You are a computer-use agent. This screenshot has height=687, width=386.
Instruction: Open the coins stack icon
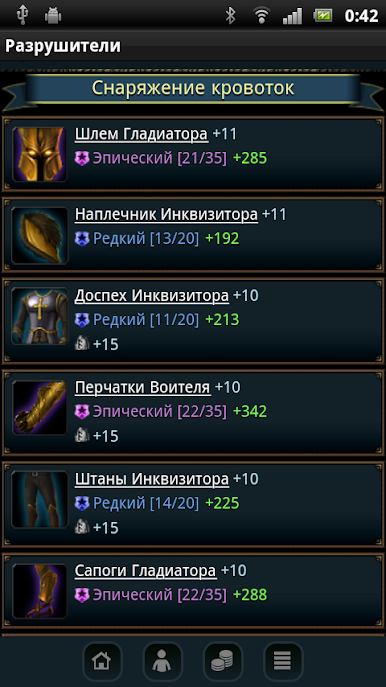223,661
